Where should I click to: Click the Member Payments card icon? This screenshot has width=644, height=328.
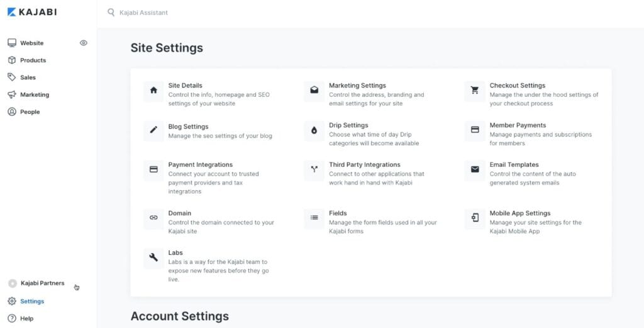coord(475,130)
